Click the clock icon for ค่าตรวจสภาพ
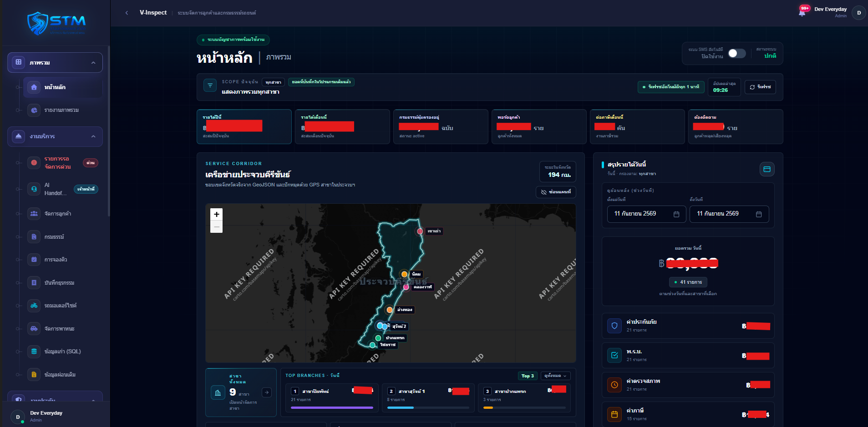The height and width of the screenshot is (427, 868). coord(614,385)
